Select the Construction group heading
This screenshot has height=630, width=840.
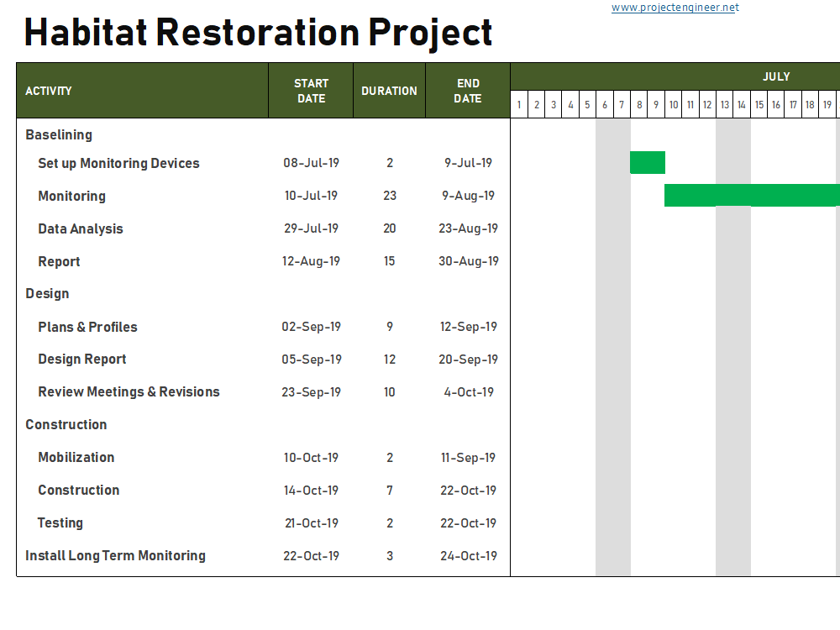click(66, 424)
